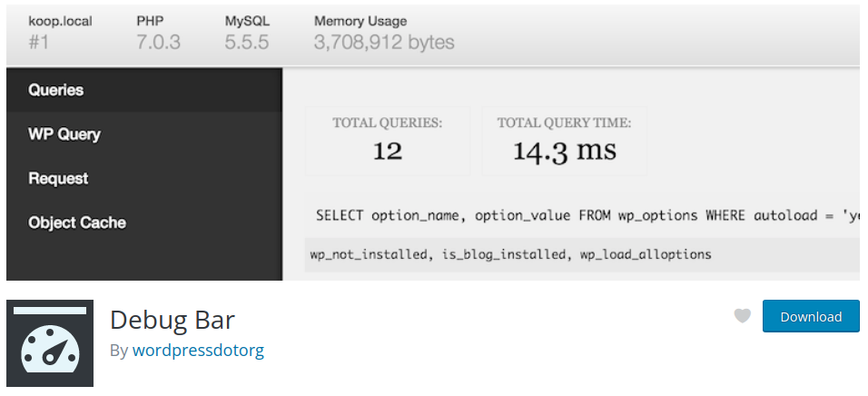Click the Total Queries count box
Image resolution: width=868 pixels, height=396 pixels.
pyautogui.click(x=388, y=141)
